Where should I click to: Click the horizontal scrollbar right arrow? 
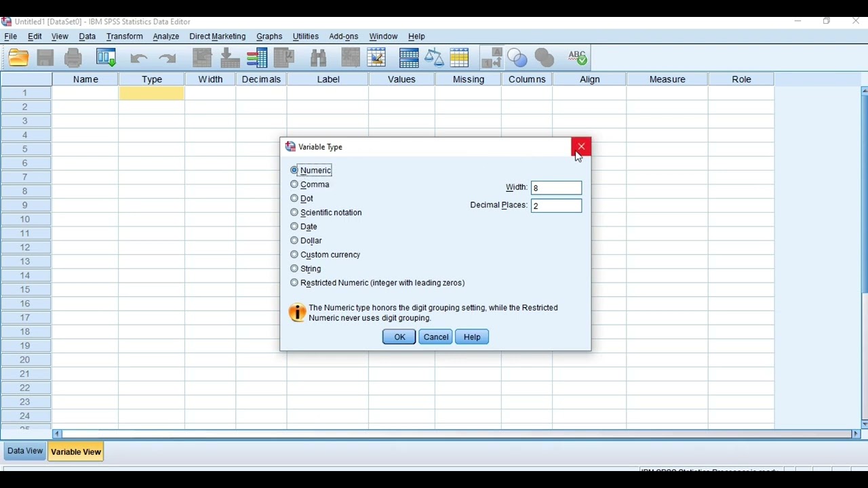pos(856,434)
